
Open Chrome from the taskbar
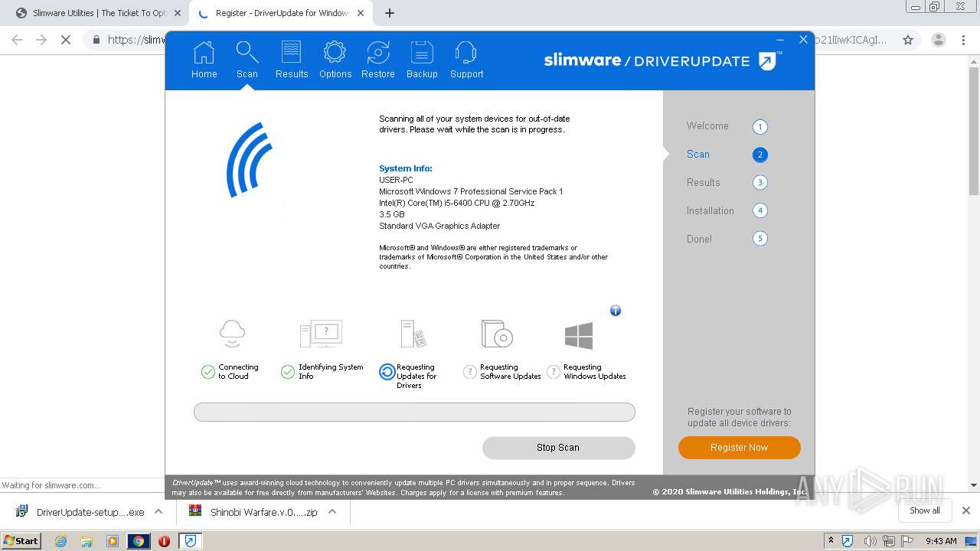click(x=139, y=541)
